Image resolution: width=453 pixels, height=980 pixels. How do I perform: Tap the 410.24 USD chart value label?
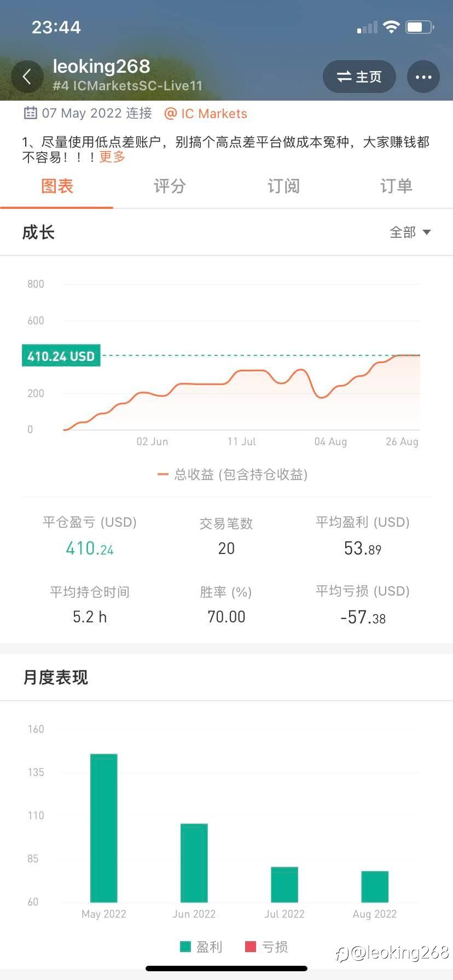[x=61, y=356]
